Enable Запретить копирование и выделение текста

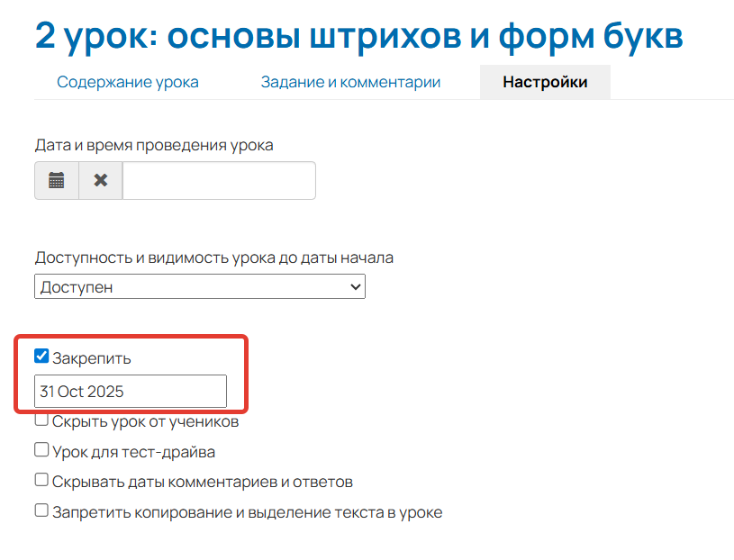tap(41, 510)
